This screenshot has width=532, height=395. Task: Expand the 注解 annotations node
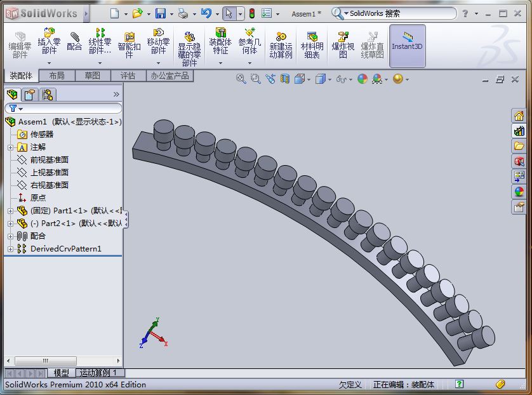click(10, 147)
